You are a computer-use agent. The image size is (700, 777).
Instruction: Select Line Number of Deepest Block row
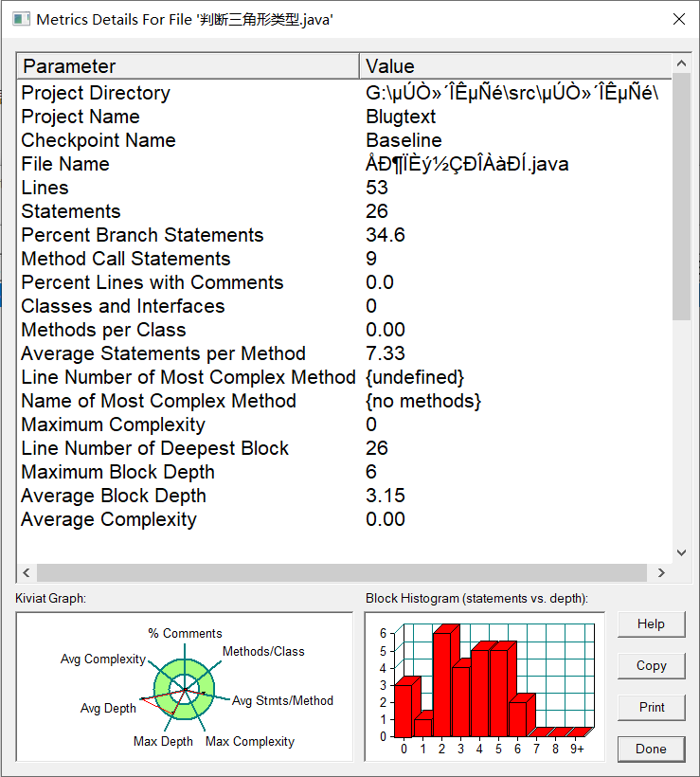click(x=344, y=448)
